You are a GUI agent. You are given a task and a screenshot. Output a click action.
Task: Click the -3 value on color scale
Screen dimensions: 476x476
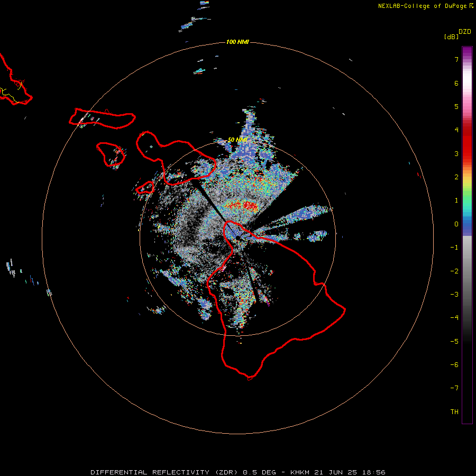point(454,295)
